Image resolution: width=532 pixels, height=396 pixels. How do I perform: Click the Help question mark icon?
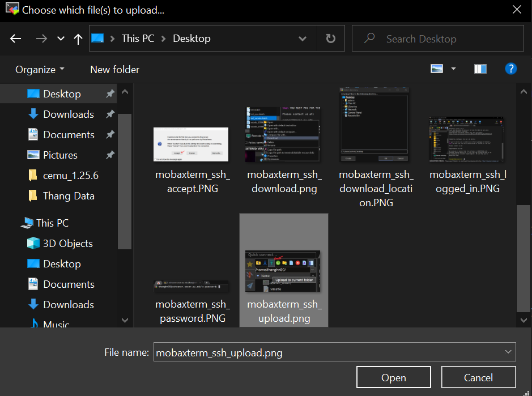point(511,69)
